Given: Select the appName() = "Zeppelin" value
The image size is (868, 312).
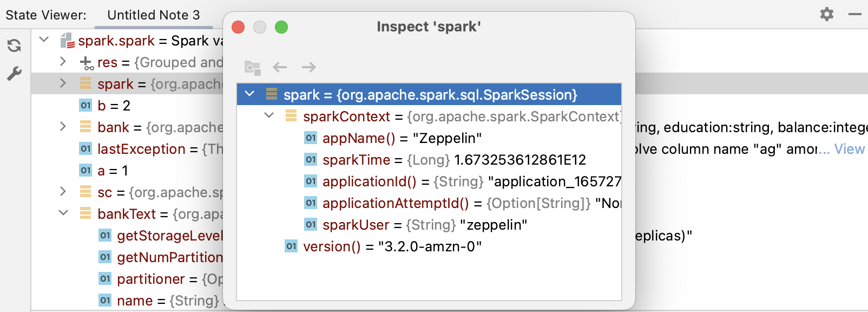Looking at the screenshot, I should pyautogui.click(x=447, y=138).
